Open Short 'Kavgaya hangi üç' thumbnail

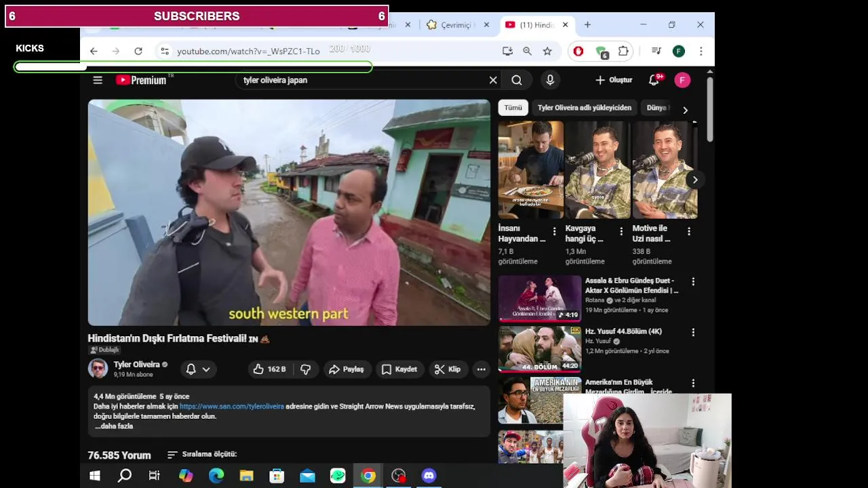[x=597, y=169]
